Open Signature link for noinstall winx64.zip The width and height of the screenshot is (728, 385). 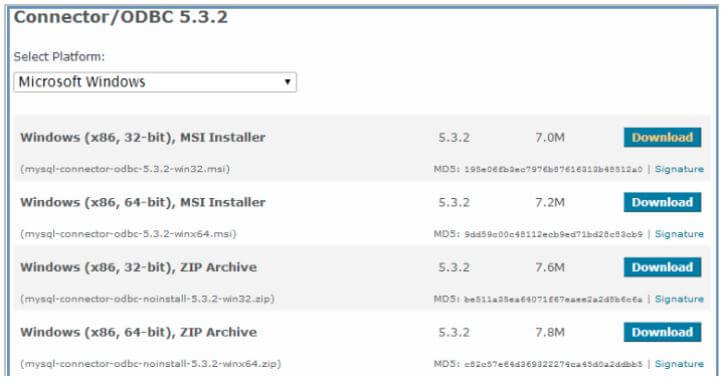point(679,364)
